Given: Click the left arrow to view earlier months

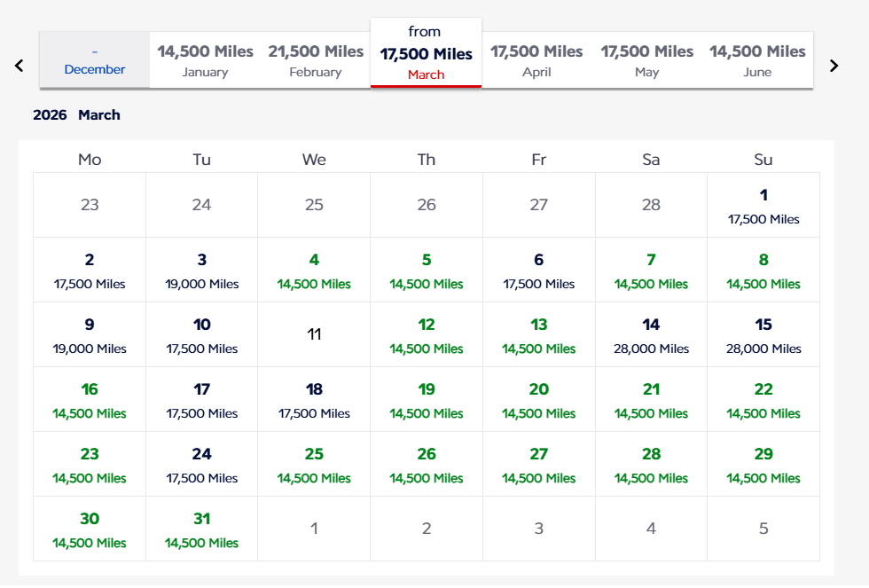Looking at the screenshot, I should click(x=19, y=65).
